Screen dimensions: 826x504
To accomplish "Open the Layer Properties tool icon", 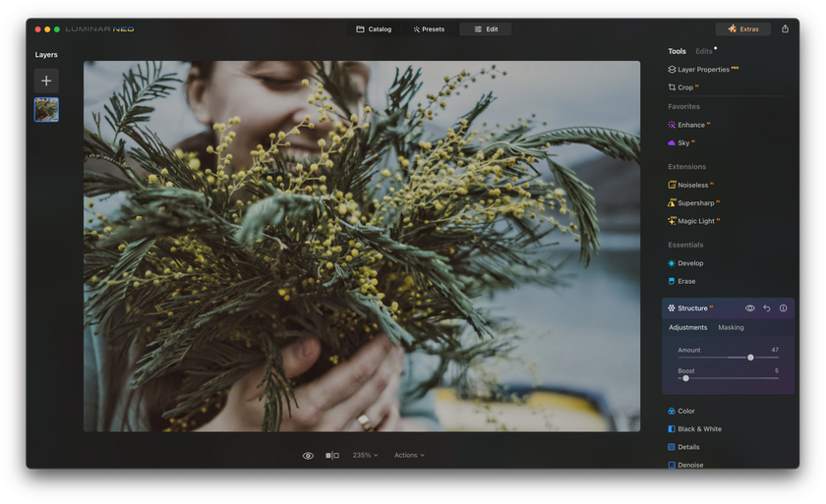I will 672,70.
